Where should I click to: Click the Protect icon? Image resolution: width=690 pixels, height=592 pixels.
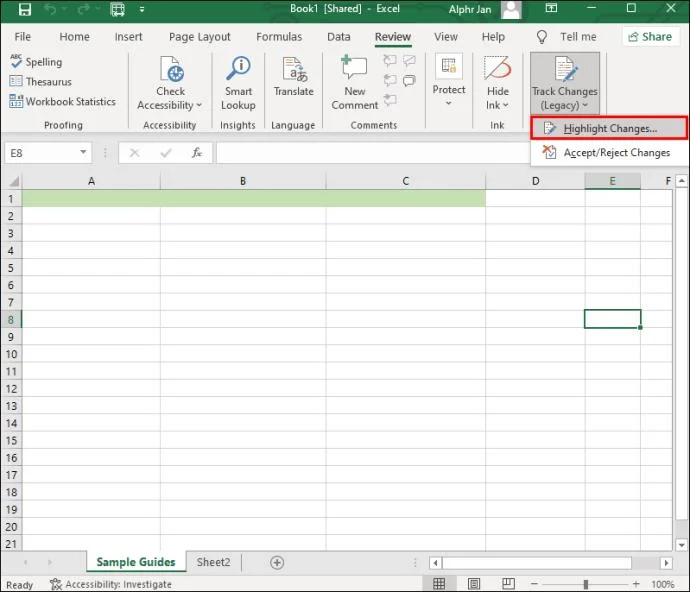tap(449, 66)
